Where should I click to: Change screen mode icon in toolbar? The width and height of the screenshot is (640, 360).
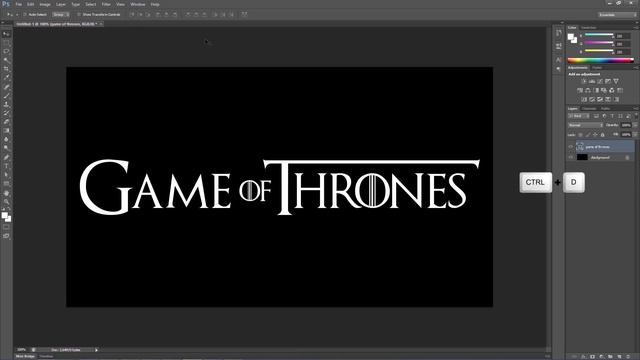[6, 236]
